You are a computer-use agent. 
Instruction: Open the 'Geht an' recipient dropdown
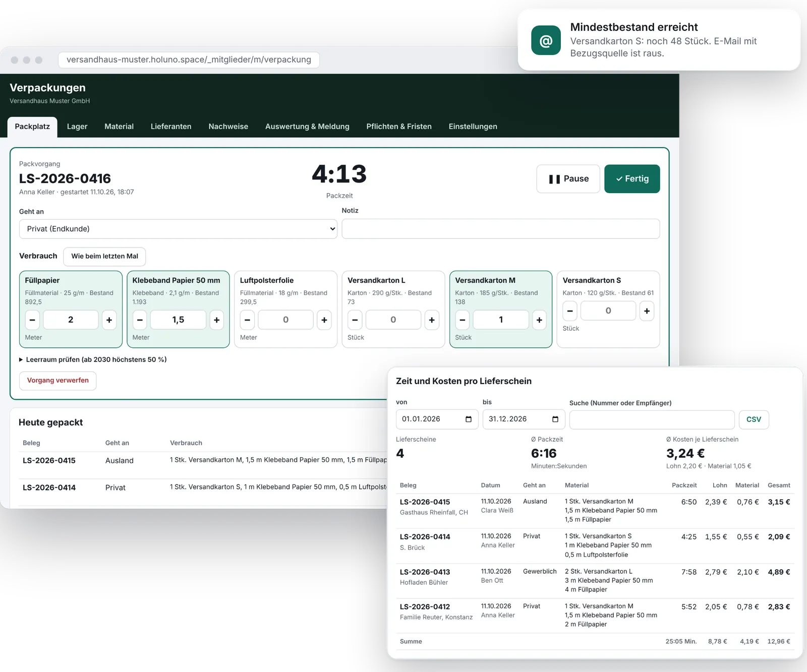point(178,229)
